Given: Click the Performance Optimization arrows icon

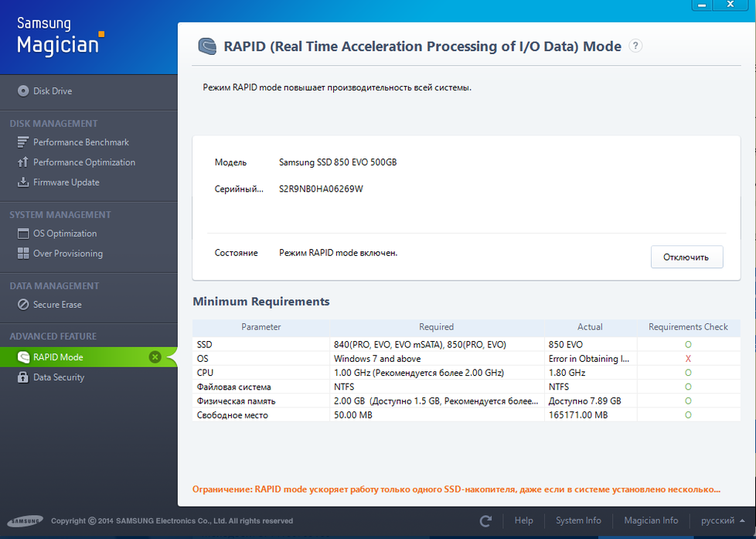Looking at the screenshot, I should 23,162.
